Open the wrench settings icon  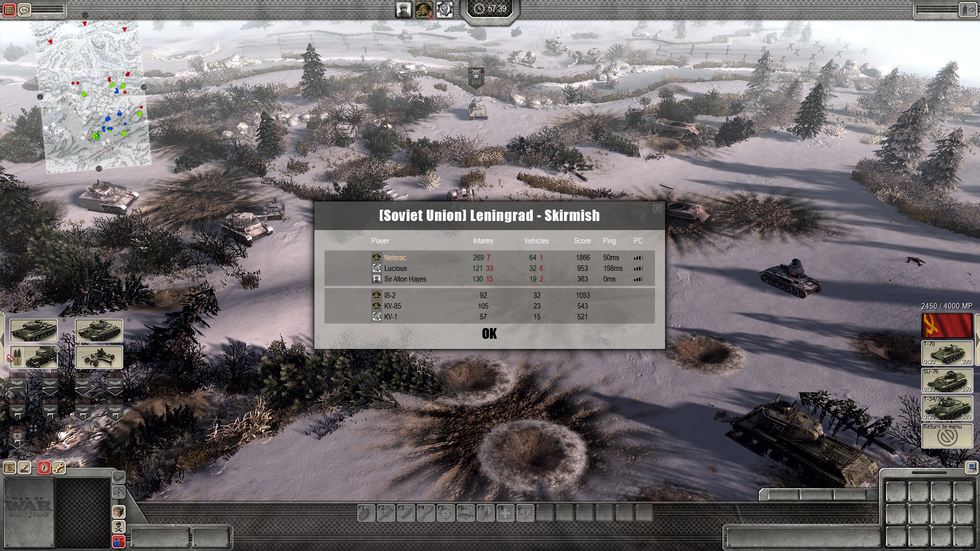59,467
